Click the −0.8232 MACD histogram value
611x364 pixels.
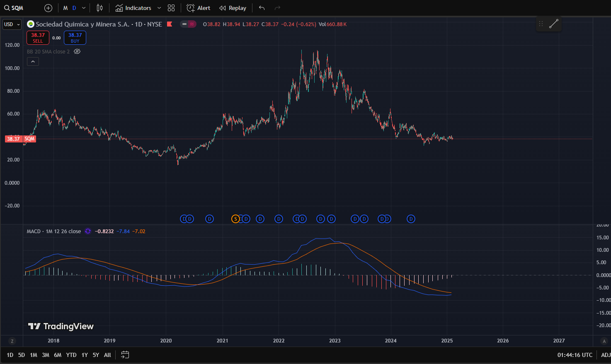pos(104,231)
